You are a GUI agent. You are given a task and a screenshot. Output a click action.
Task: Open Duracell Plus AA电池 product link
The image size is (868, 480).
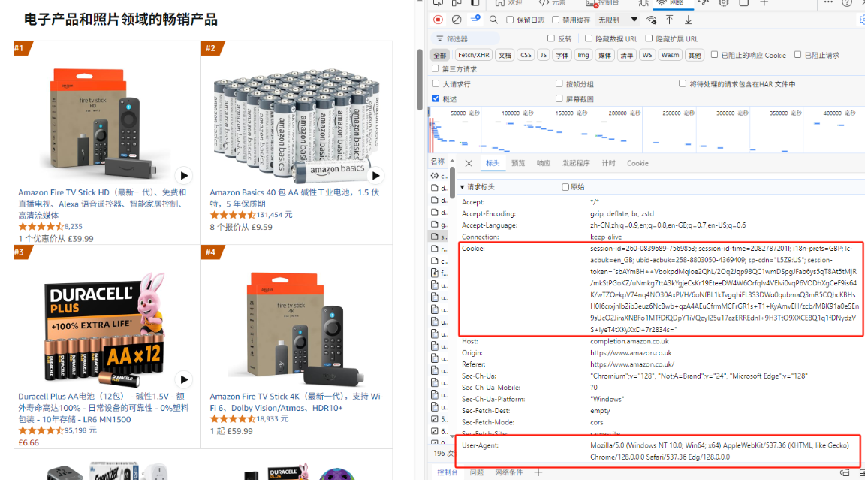coord(104,408)
